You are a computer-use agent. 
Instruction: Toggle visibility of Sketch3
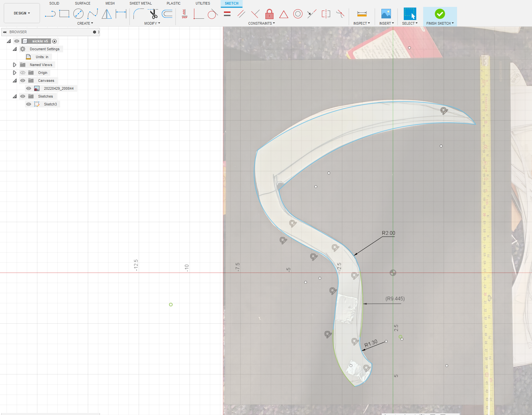coord(29,104)
